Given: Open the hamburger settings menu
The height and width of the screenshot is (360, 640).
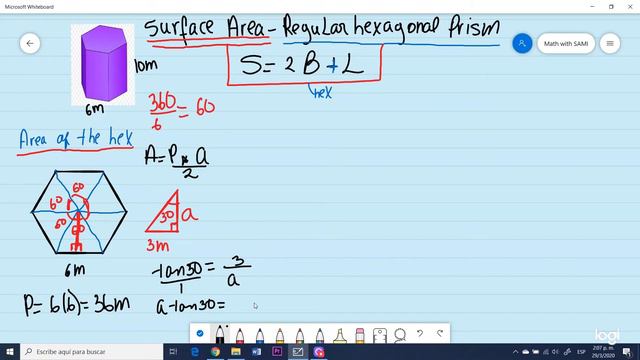Looking at the screenshot, I should 610,43.
